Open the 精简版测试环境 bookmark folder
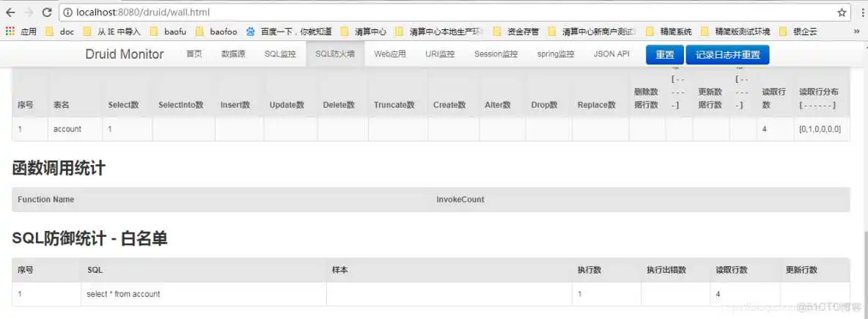Viewport: 868px width, 319px height. pyautogui.click(x=735, y=32)
